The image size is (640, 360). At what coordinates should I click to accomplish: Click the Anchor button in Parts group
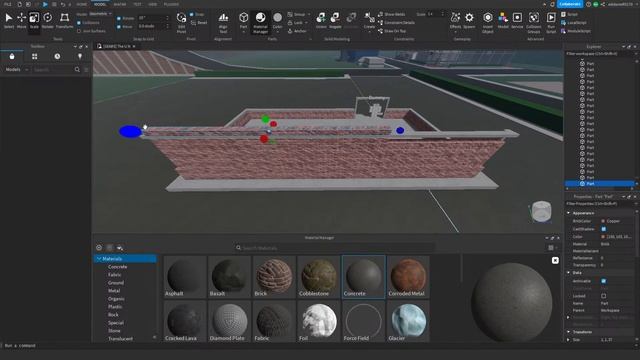[x=298, y=31]
